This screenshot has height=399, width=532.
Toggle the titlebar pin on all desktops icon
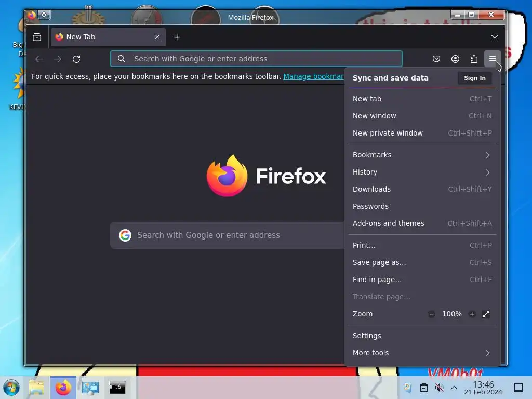tap(44, 15)
